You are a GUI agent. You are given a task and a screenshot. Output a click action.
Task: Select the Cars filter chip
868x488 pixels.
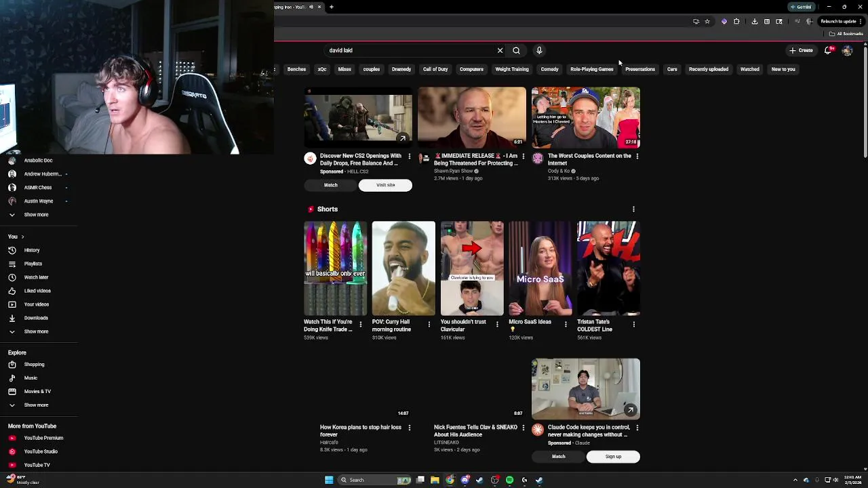[672, 69]
